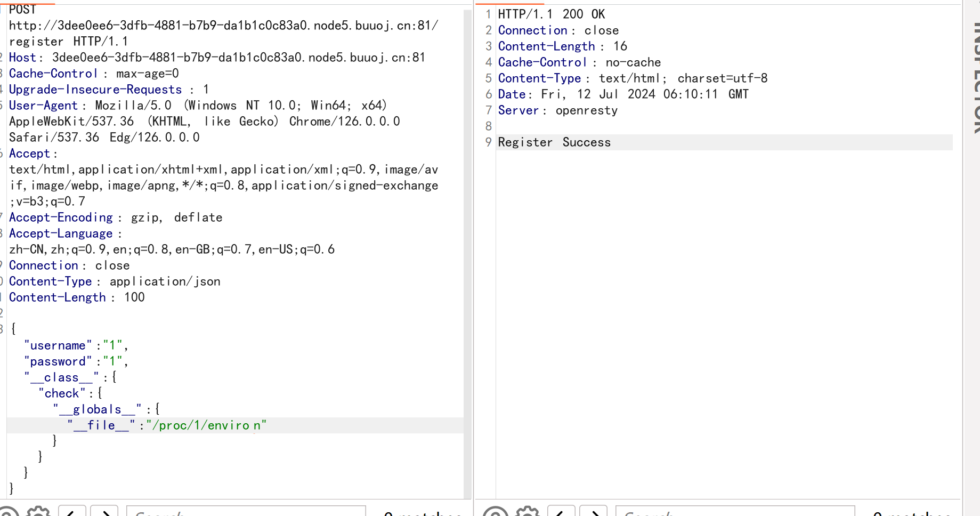980x516 pixels.
Task: Click the no-cache value
Action: (633, 62)
